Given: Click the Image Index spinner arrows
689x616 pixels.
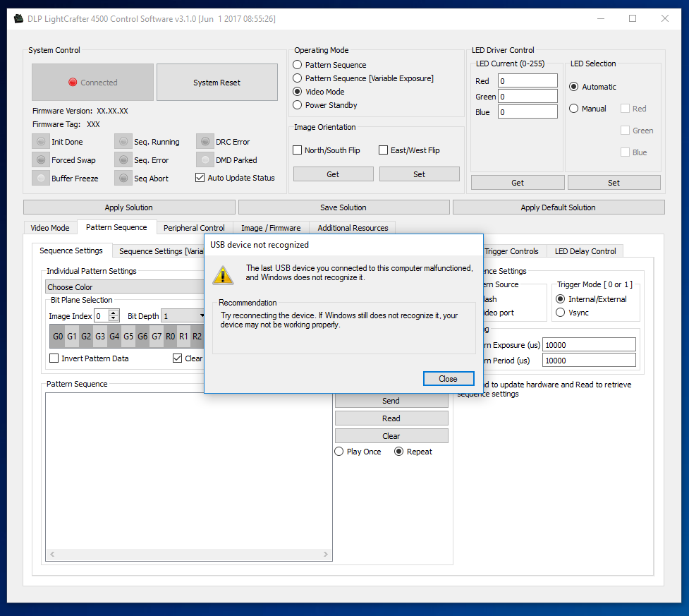Looking at the screenshot, I should click(114, 315).
